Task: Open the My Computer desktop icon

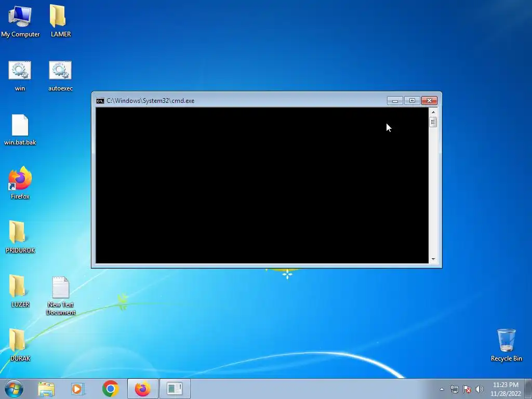Action: click(20, 21)
